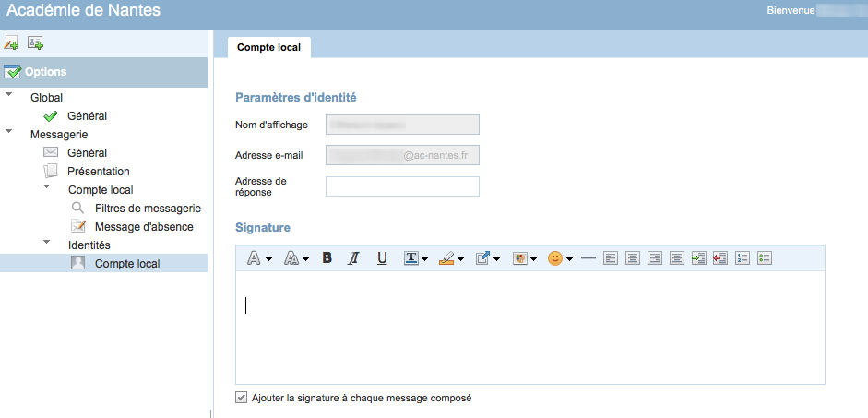Open the text color picker
The height and width of the screenshot is (418, 868).
pyautogui.click(x=416, y=258)
